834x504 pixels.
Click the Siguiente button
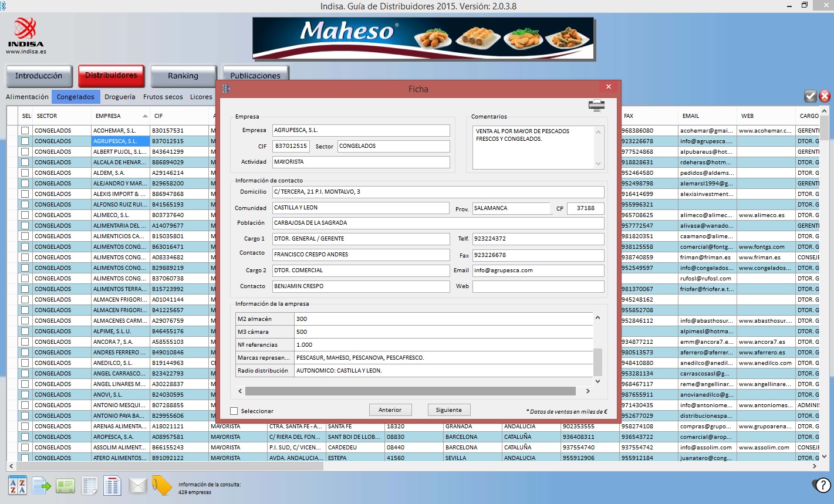coord(449,410)
